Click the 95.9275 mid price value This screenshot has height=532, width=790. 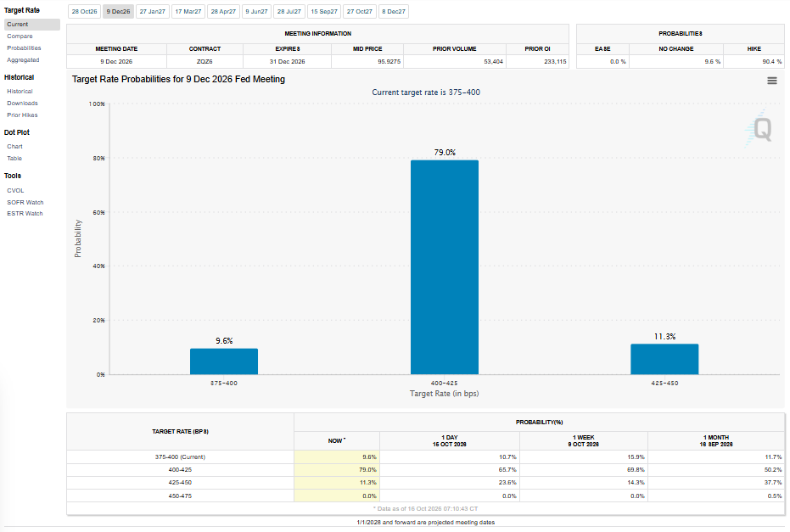coord(389,61)
